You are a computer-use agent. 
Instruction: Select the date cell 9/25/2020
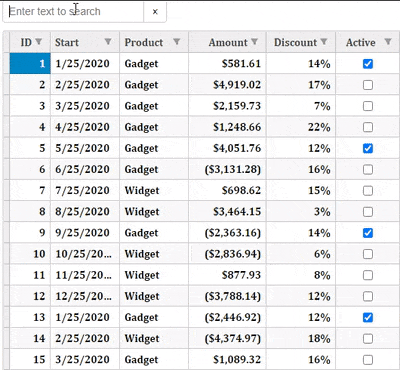[x=85, y=233]
